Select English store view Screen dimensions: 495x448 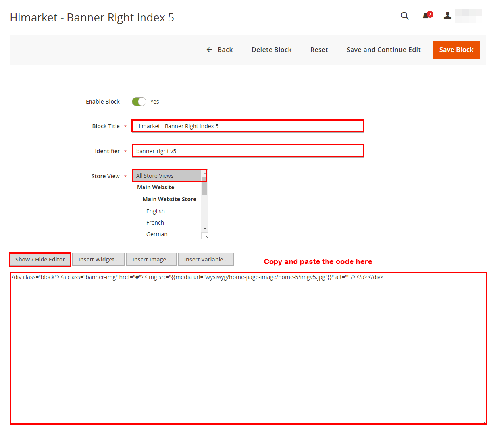click(x=156, y=211)
